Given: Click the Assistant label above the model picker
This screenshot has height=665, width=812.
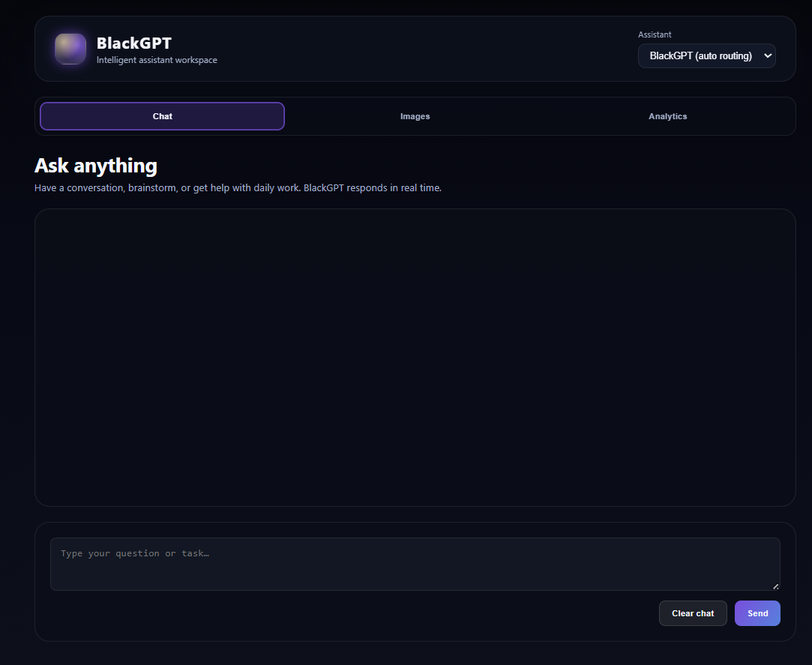Looking at the screenshot, I should [655, 34].
